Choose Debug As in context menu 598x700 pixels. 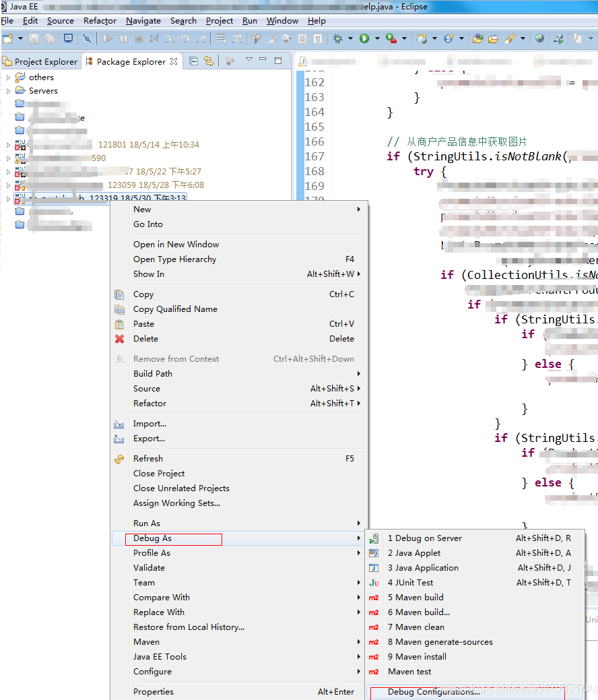238,538
